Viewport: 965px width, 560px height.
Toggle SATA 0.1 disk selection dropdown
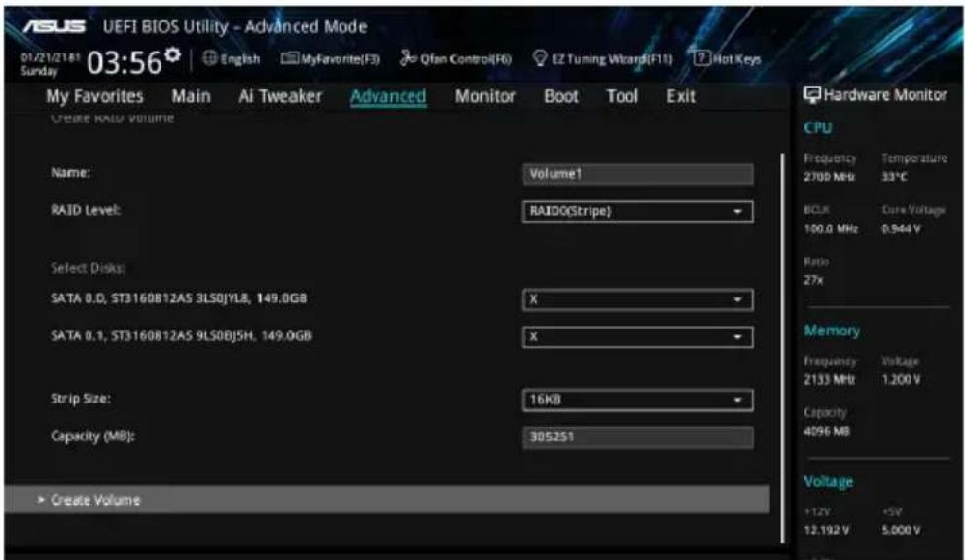(x=637, y=337)
